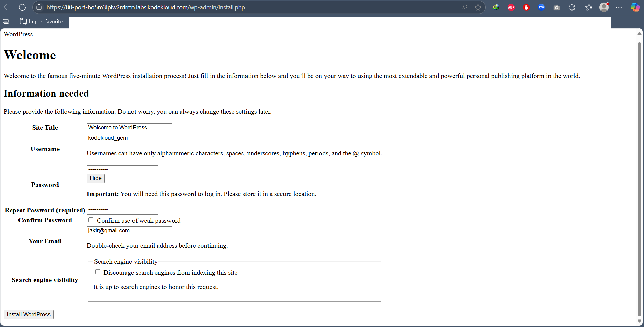Click the email field with jakir@gmail.com
644x327 pixels.
pyautogui.click(x=129, y=231)
